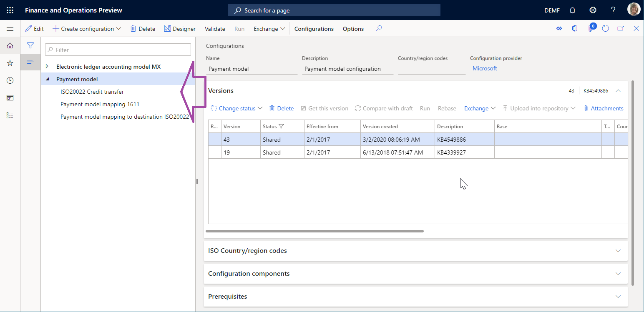This screenshot has width=644, height=312.
Task: Open the Configurations menu item
Action: [x=314, y=28]
